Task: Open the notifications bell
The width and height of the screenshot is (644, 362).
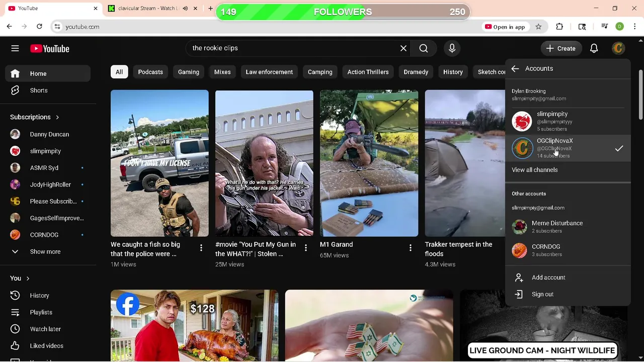Action: [594, 48]
